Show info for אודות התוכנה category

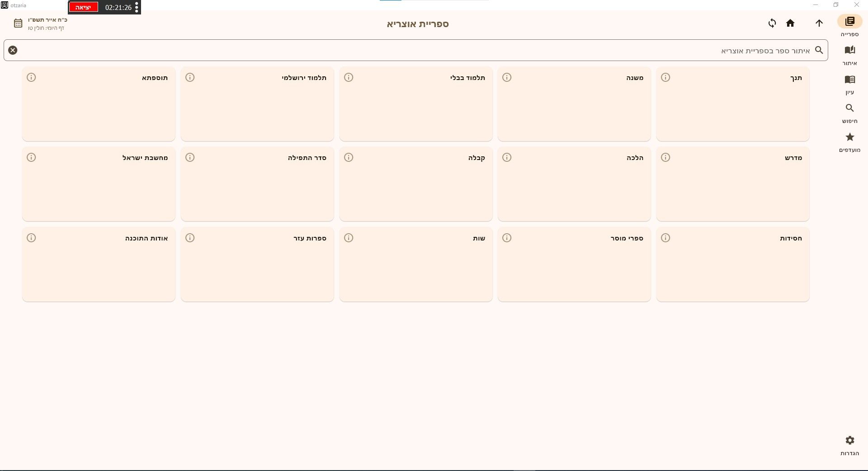(31, 238)
